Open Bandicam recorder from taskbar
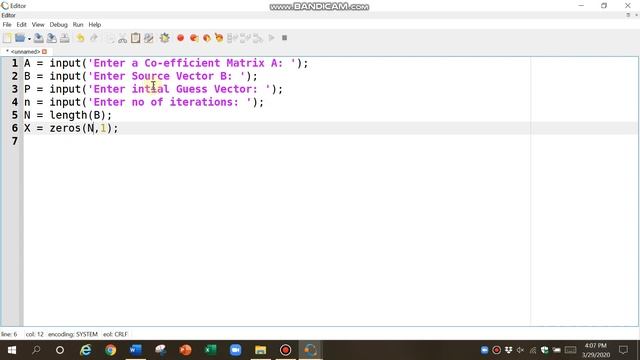Viewport: 640px width, 360px height. tap(285, 350)
